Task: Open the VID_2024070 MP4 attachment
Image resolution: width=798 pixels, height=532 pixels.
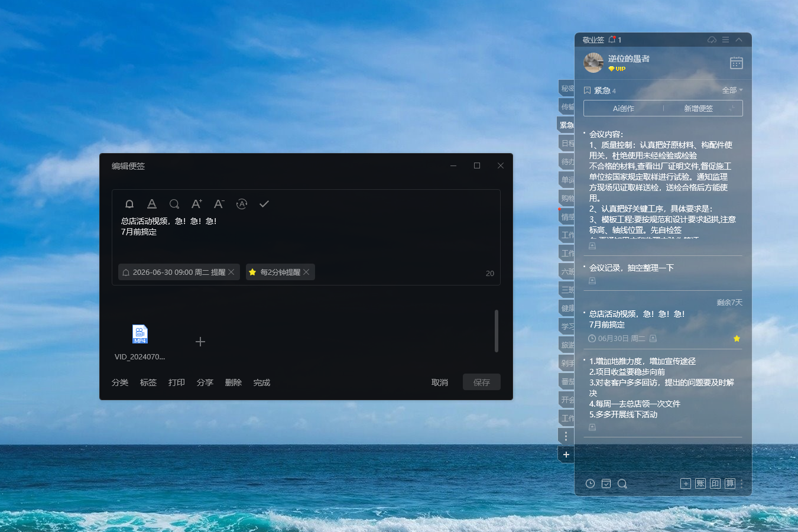Action: pos(140,342)
